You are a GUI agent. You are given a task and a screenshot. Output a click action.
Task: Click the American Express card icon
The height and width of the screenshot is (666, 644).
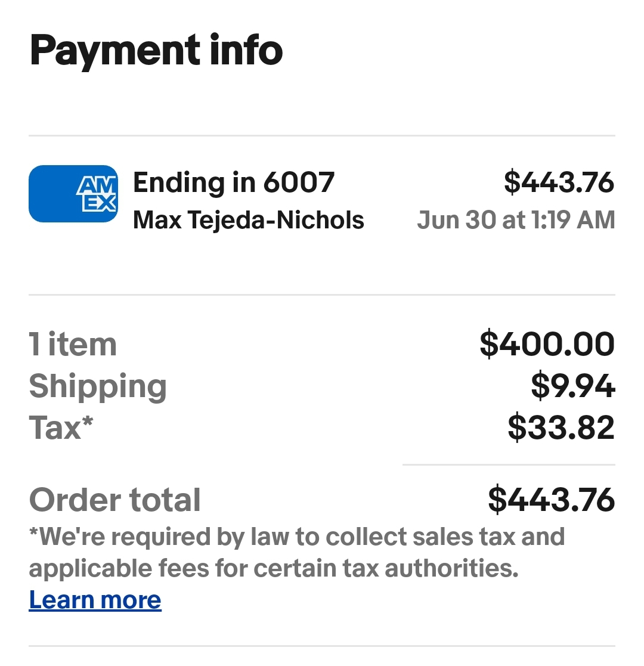(73, 194)
